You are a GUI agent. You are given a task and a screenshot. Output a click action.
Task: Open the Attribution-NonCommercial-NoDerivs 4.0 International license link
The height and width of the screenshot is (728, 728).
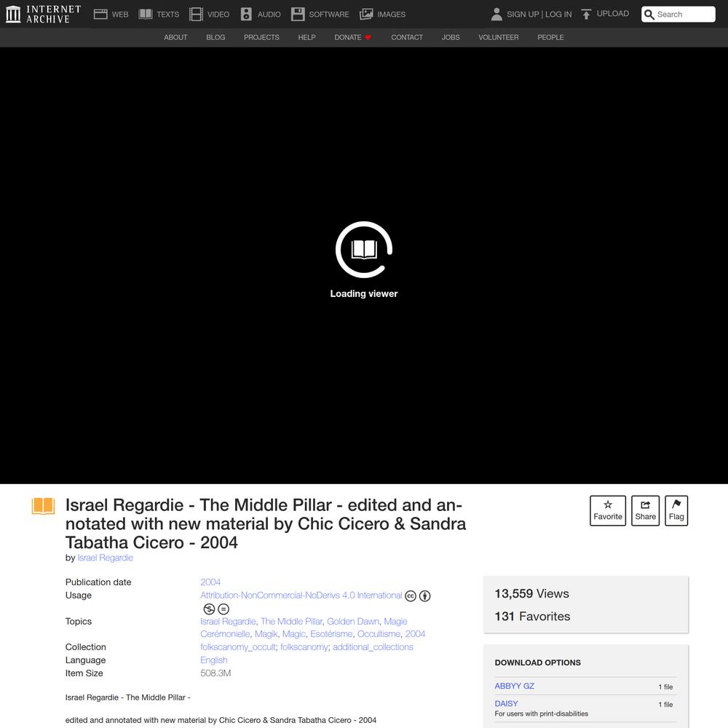pos(301,596)
